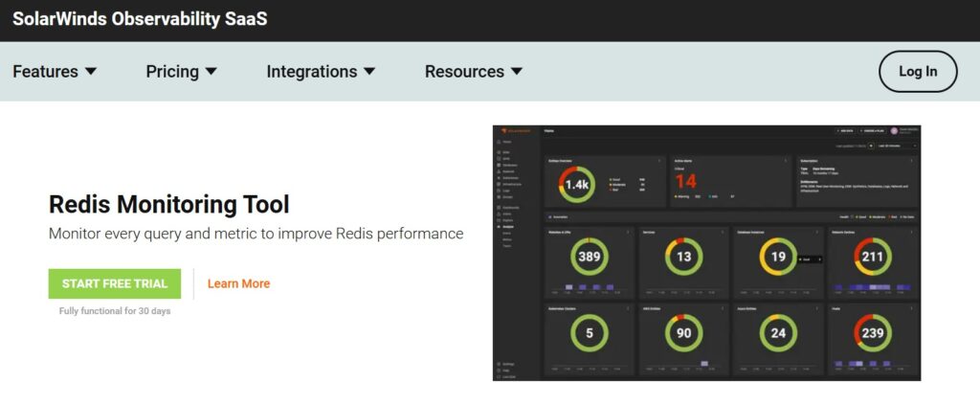Click the timeline bars under the 211 chart
This screenshot has height=405, width=980.
pos(872,287)
